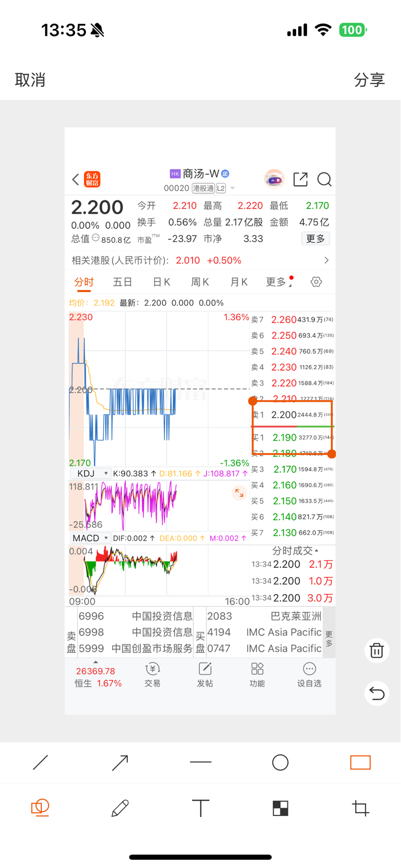Tap the external share icon
Viewport: 401px width, 868px height.
(300, 179)
